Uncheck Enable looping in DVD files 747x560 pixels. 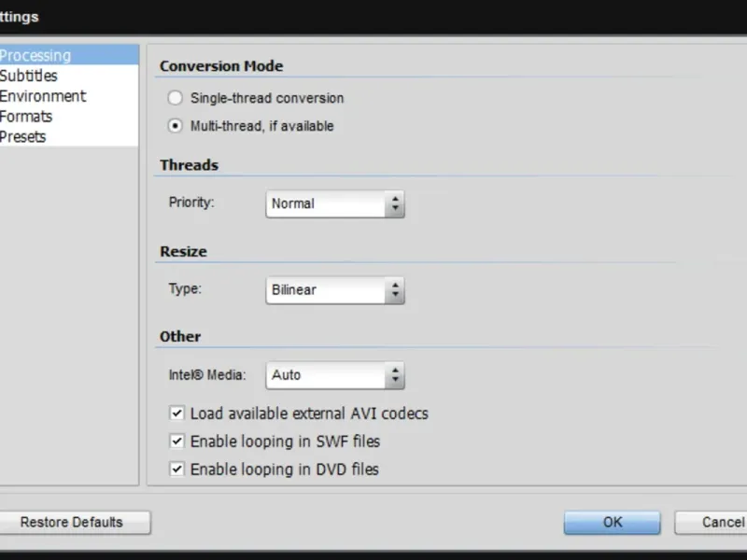pos(176,469)
